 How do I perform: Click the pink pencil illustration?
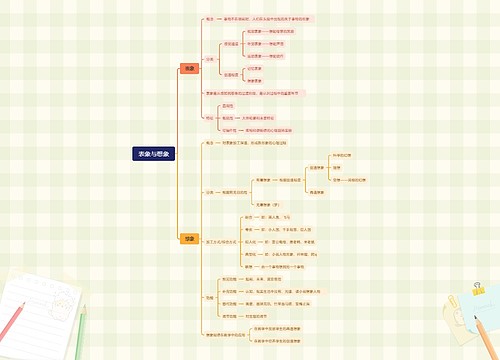(x=12, y=322)
